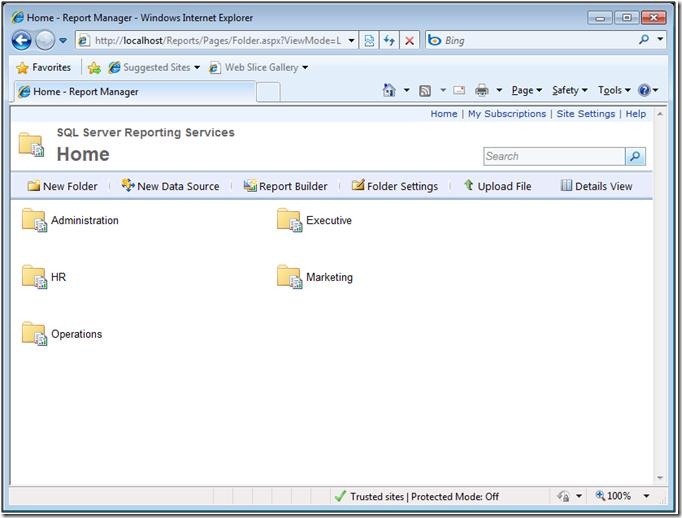Open the Administration folder link
This screenshot has height=518, width=682.
[85, 220]
